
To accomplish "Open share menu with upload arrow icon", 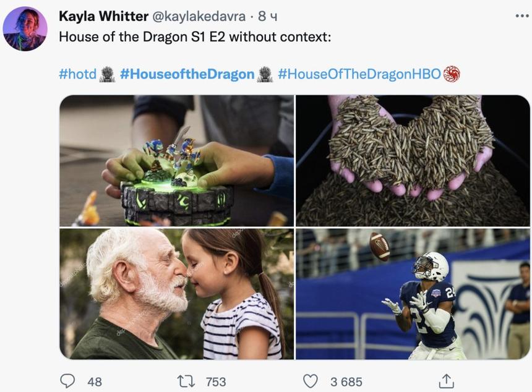I will pyautogui.click(x=446, y=381).
